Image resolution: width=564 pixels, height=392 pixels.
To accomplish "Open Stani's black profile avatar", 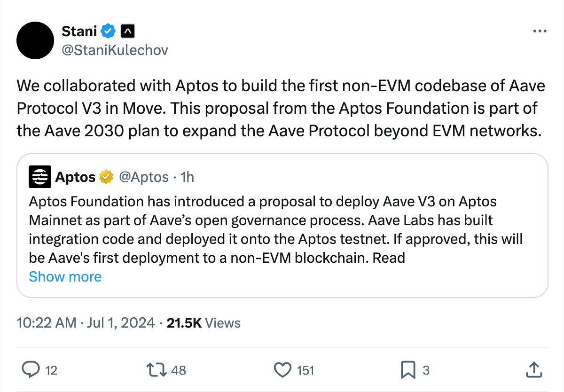I will pos(36,40).
